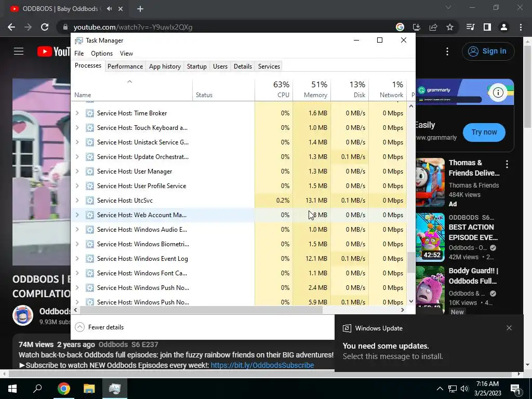Image resolution: width=532 pixels, height=399 pixels.
Task: Open notification center icon
Action: (516, 389)
